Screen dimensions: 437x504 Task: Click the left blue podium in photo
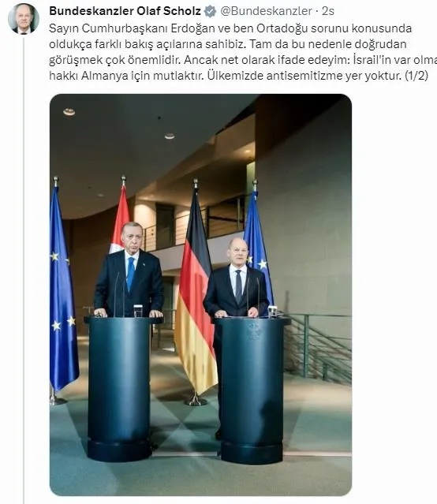tap(119, 389)
